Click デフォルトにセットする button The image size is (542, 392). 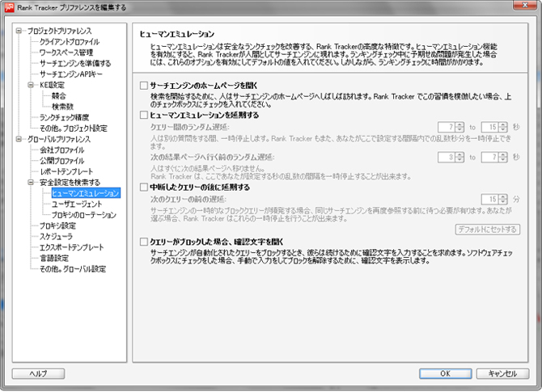(x=487, y=230)
